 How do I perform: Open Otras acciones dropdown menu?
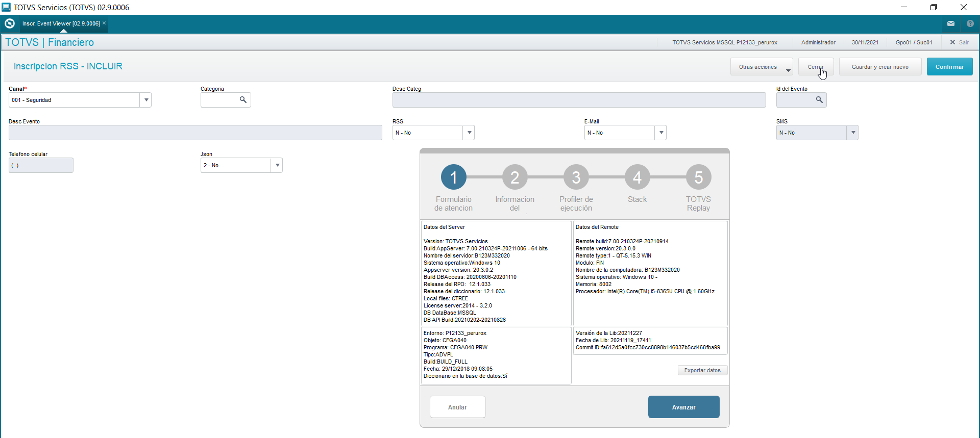coord(762,67)
